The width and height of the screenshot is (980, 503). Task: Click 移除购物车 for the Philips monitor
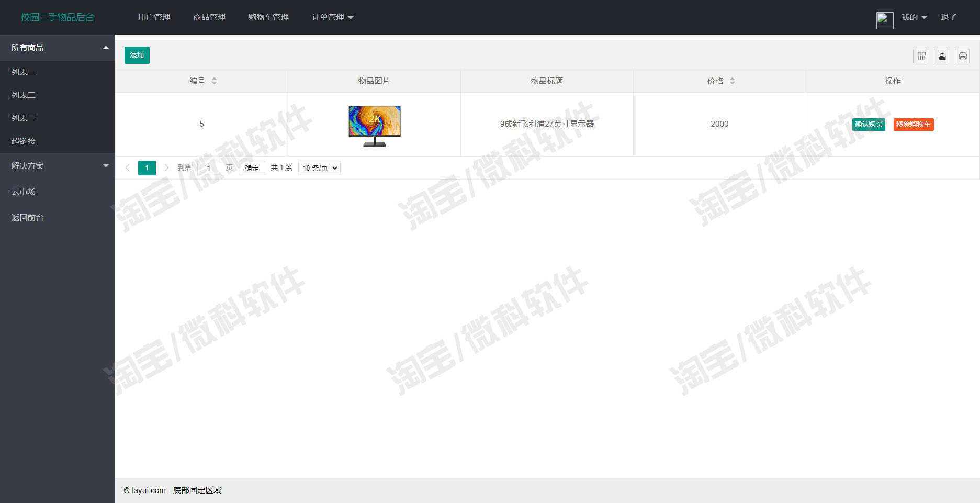(914, 124)
